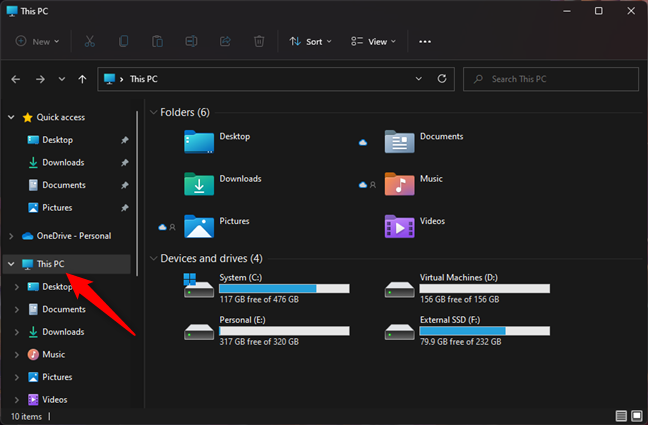Select Desktop in Quick access
This screenshot has height=425, width=648.
pos(57,140)
